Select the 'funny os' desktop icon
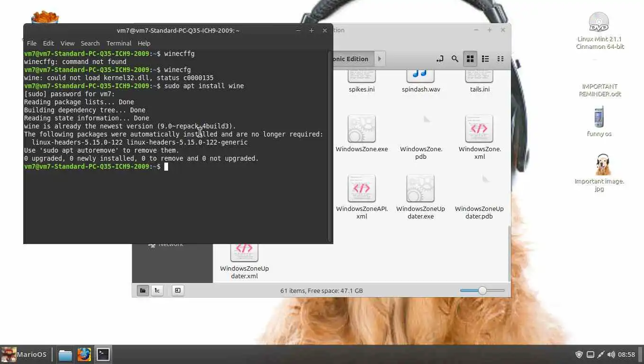Screen dimensions: 644x364 click(599, 122)
